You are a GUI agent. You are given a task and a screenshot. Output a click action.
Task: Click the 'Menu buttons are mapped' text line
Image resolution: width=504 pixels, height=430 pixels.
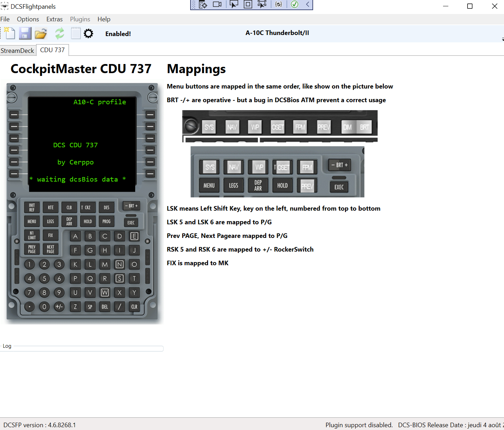[x=280, y=86]
